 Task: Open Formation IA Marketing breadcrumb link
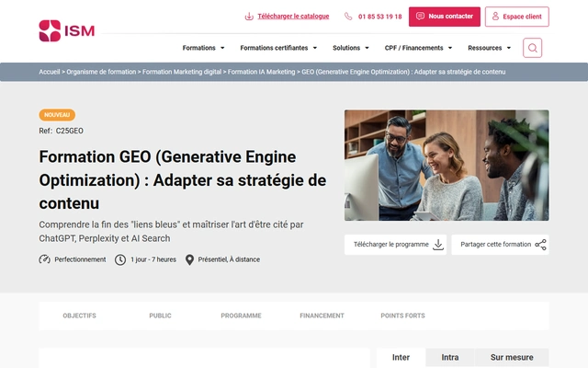[261, 72]
